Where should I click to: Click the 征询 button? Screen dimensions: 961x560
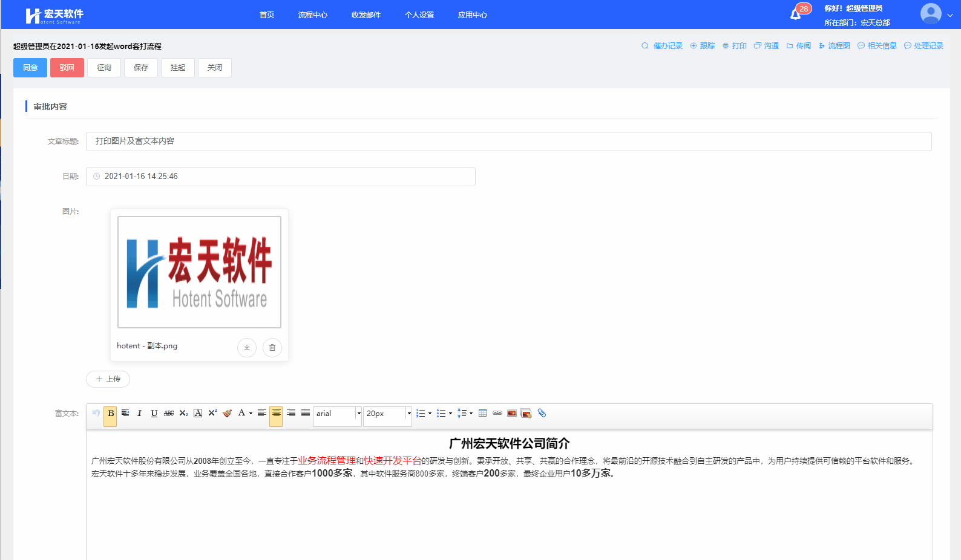(x=104, y=68)
